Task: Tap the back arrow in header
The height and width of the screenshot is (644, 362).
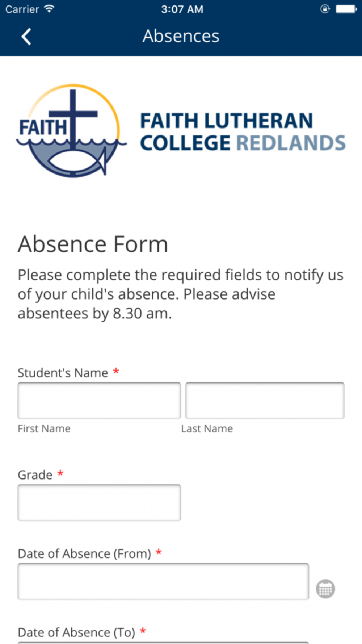Action: (x=26, y=37)
